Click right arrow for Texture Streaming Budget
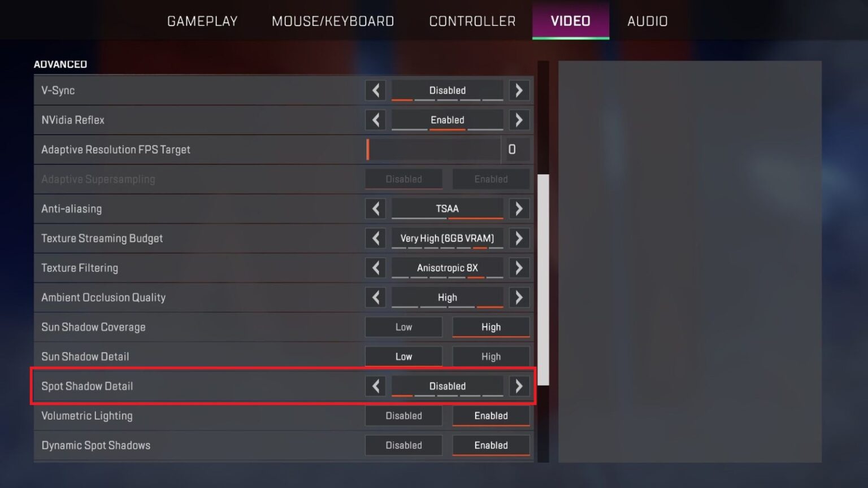 point(519,238)
